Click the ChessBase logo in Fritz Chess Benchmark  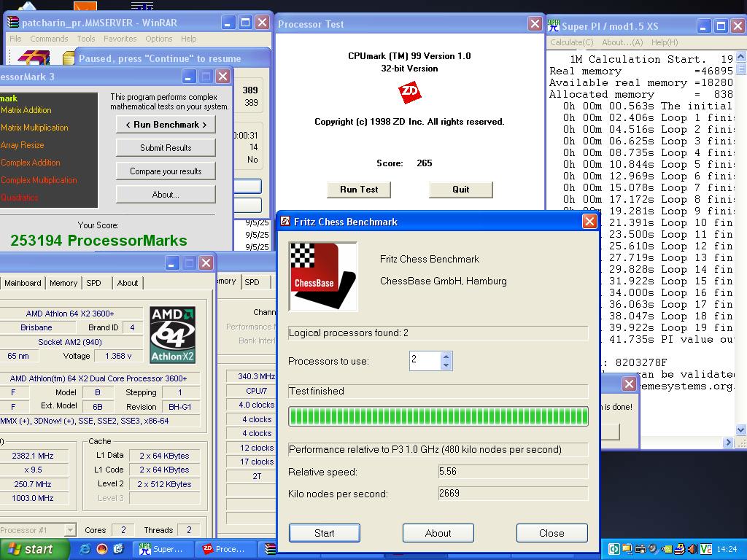pos(323,276)
